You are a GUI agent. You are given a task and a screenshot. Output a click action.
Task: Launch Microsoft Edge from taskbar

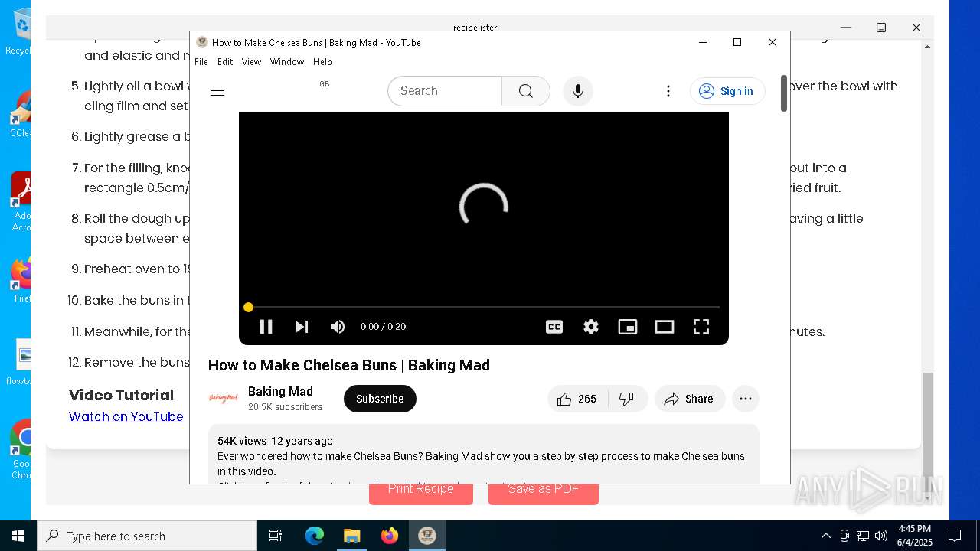click(x=315, y=536)
